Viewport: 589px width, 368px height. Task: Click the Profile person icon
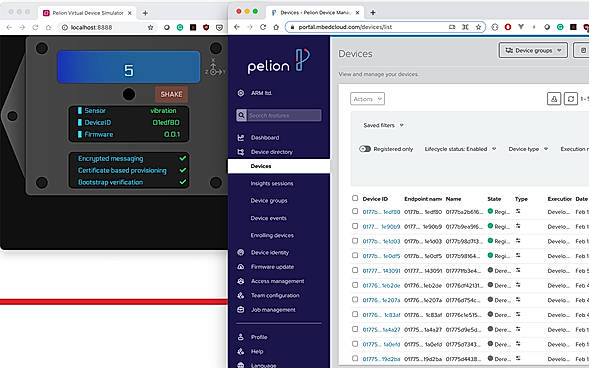(241, 337)
